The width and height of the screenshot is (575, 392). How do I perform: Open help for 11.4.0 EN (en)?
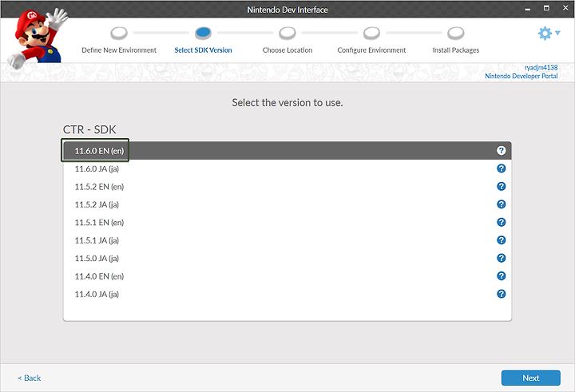501,276
